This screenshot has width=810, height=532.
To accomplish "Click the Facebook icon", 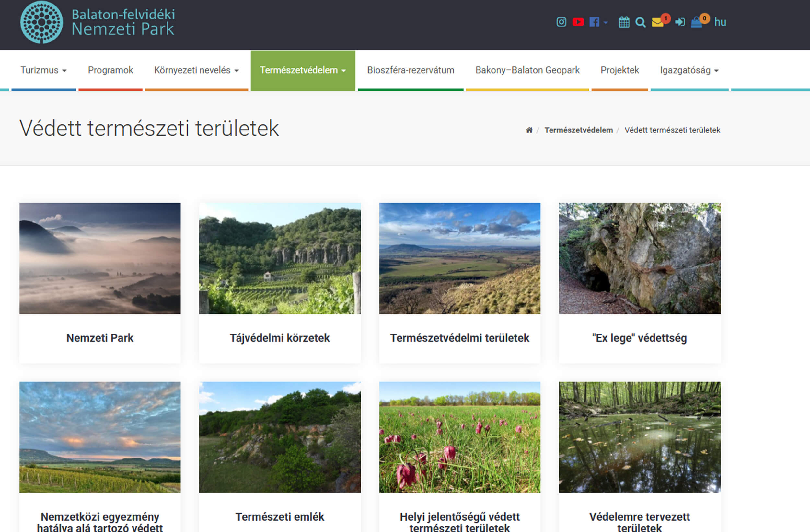I will (594, 22).
